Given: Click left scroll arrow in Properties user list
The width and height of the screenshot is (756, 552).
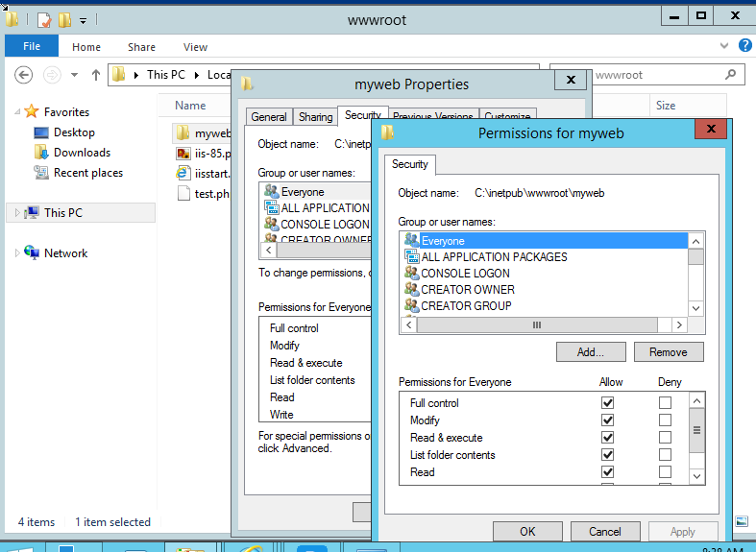Looking at the screenshot, I should 269,250.
